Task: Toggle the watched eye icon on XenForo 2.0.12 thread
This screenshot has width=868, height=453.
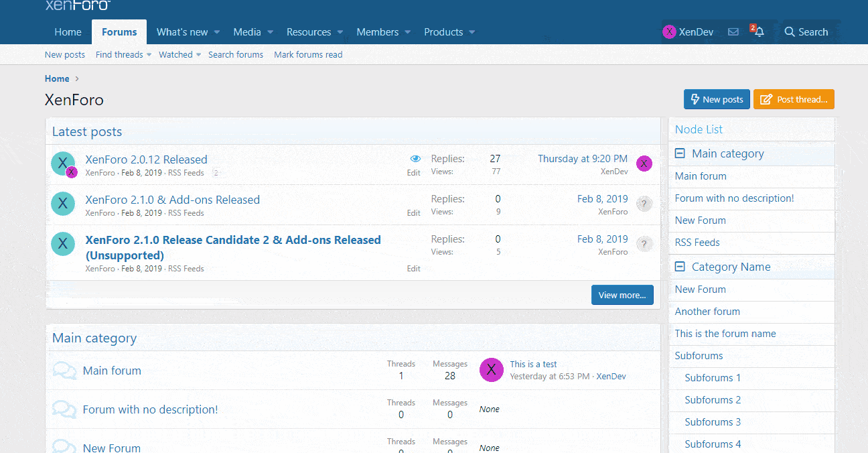Action: point(415,159)
